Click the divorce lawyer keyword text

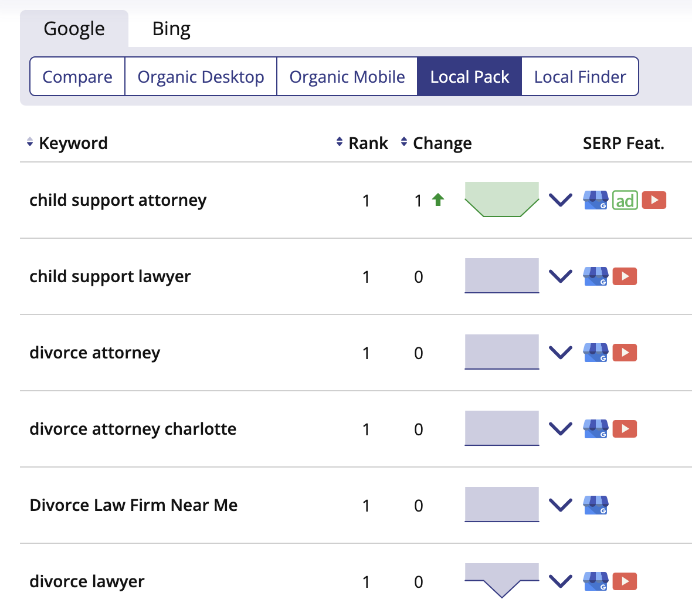click(87, 581)
